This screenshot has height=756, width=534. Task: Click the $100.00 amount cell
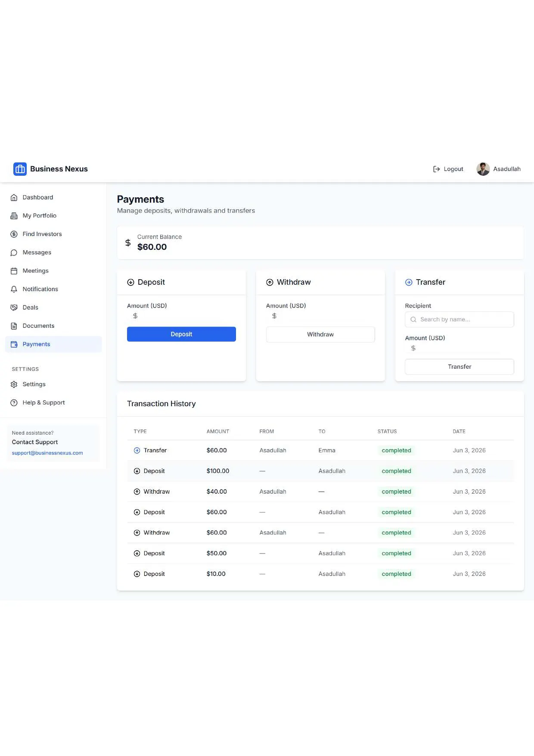(218, 471)
